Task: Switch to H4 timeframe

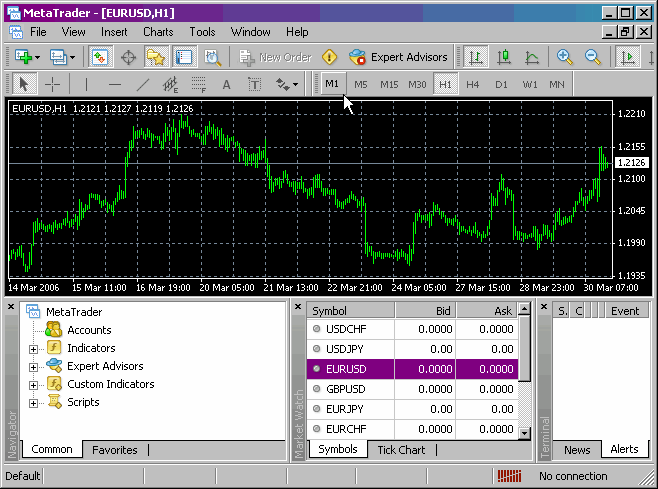Action: click(x=473, y=84)
